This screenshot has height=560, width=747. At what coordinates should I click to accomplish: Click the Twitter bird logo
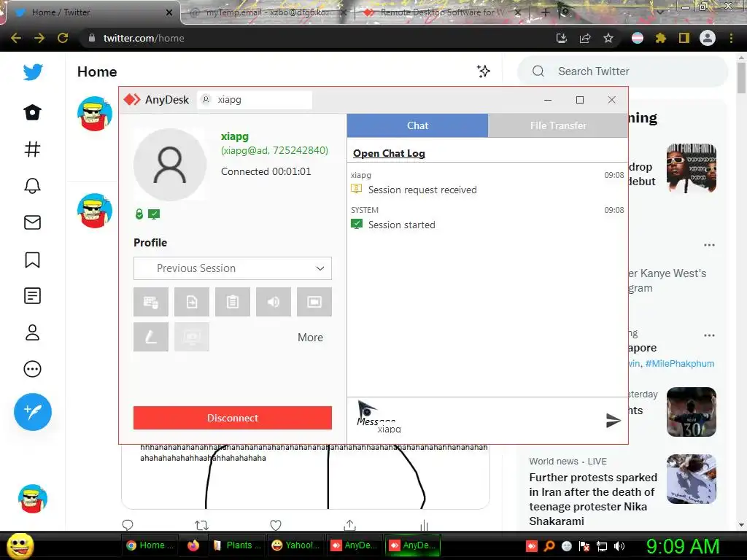pos(32,72)
